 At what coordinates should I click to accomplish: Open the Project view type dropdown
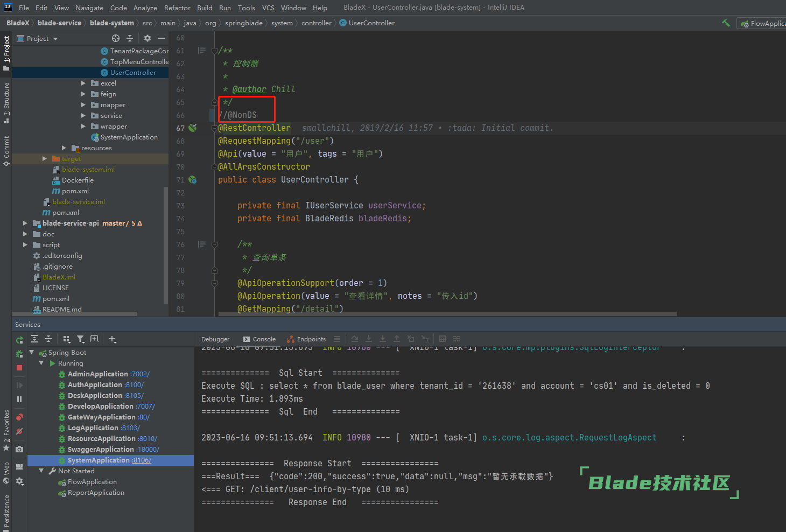click(37, 38)
